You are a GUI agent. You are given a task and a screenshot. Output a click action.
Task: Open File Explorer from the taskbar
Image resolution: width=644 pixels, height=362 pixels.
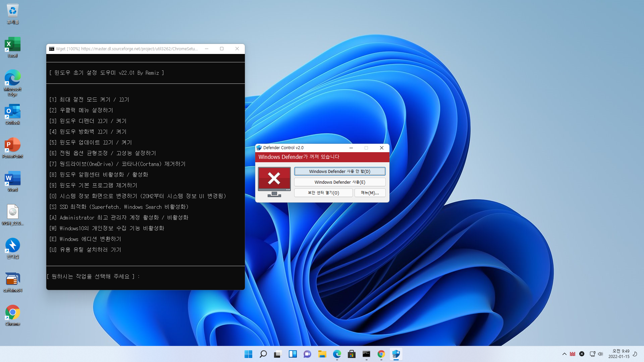coord(322,354)
